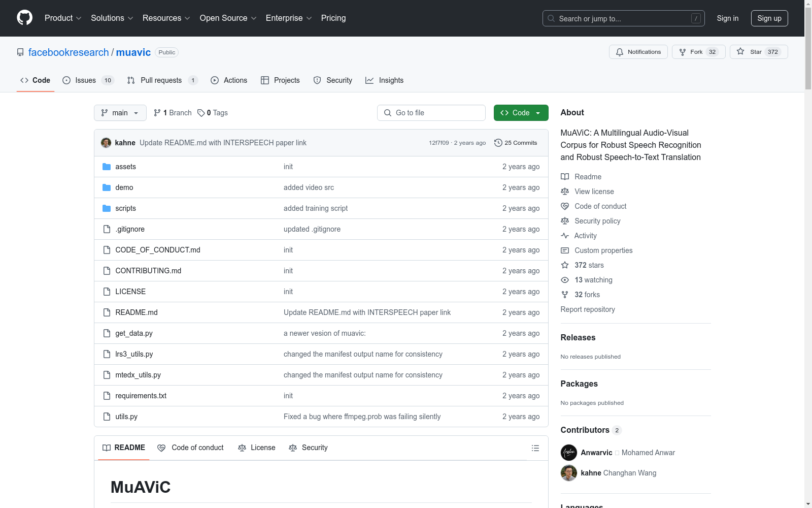Click the star icon in Star button
This screenshot has height=508, width=812.
coord(740,52)
